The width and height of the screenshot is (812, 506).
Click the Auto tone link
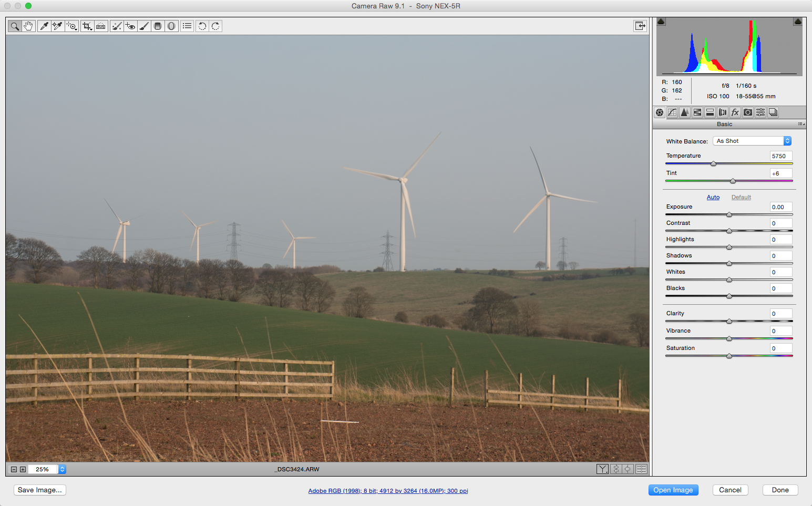(713, 197)
